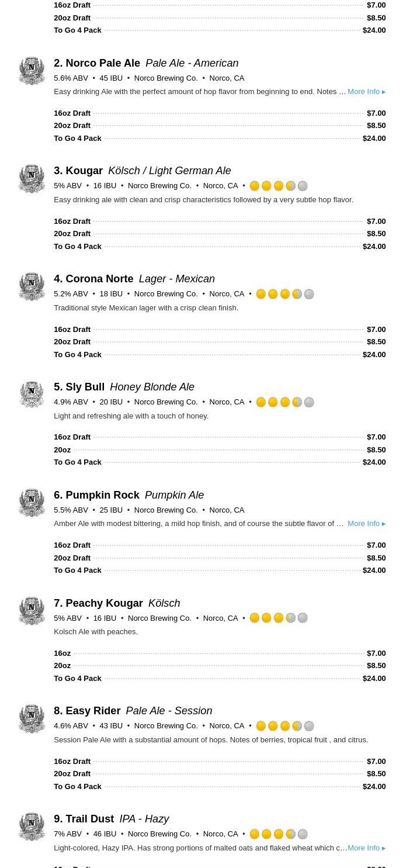Select the Peachy Kougar beer title

(104, 603)
